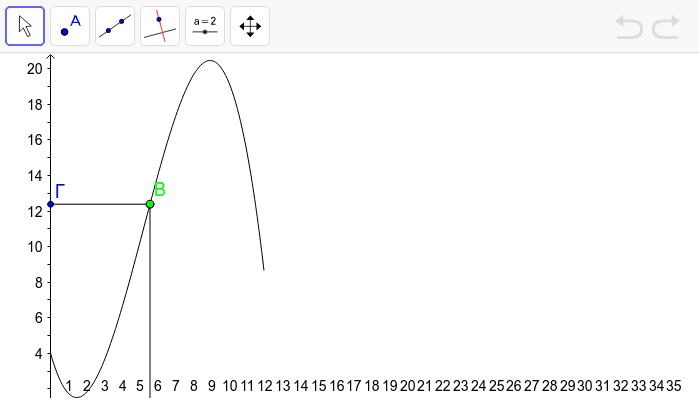Click the Redo arrow

666,27
